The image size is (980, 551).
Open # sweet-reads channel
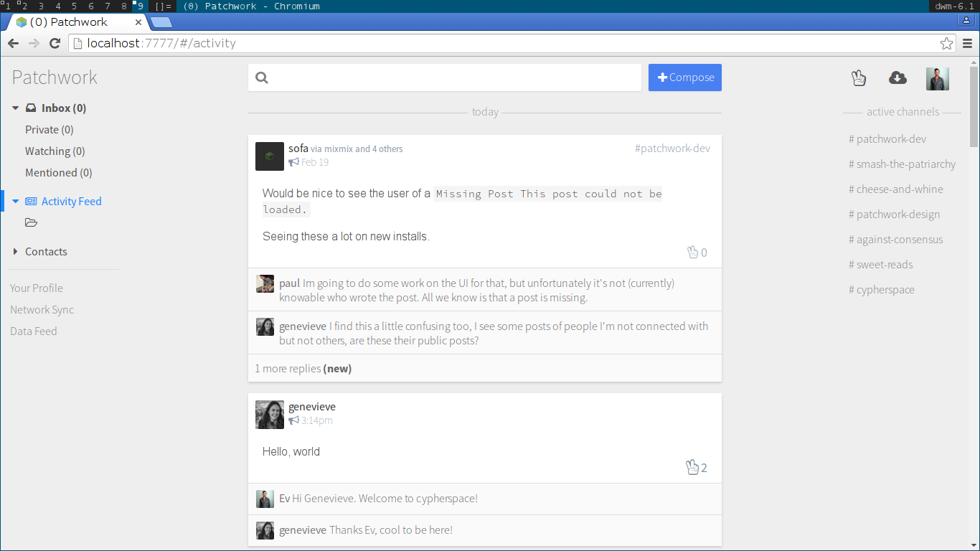click(881, 265)
